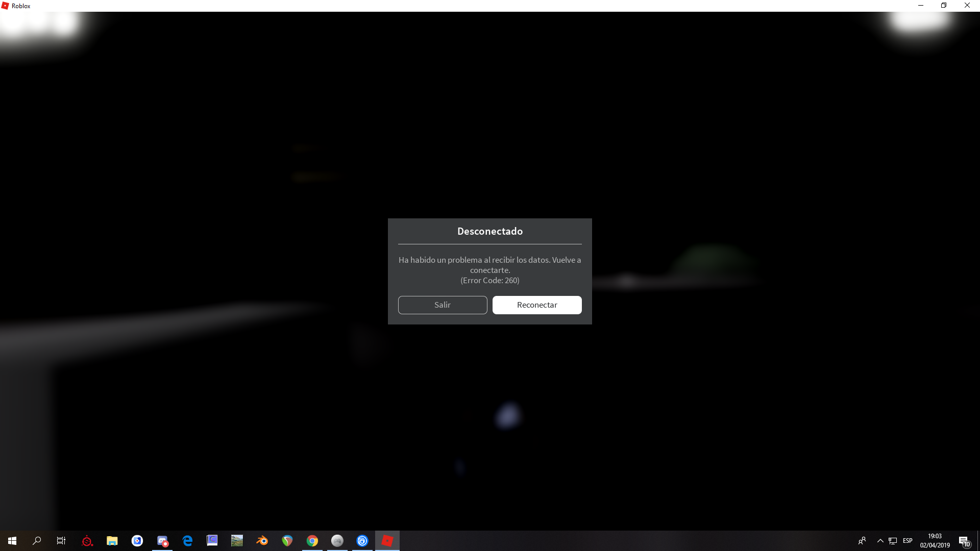Open Microsoft Edge from the taskbar
Image resolution: width=980 pixels, height=551 pixels.
point(187,540)
